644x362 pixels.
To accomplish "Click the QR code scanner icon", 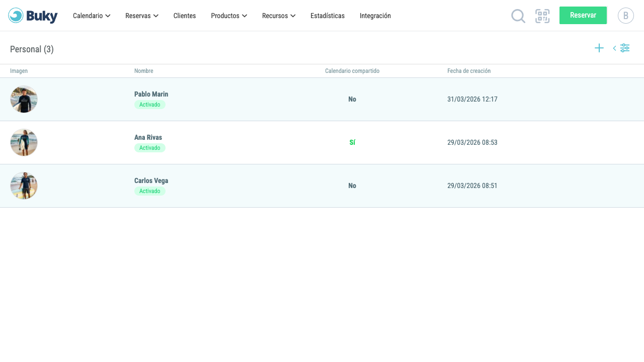I will pos(542,16).
